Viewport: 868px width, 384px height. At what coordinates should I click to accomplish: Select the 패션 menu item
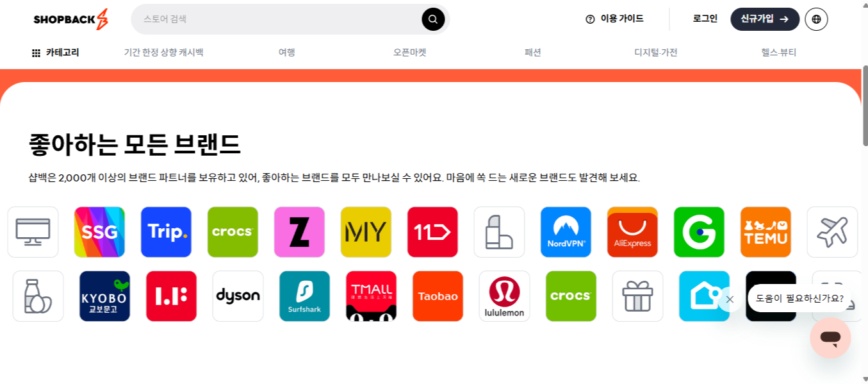point(533,53)
